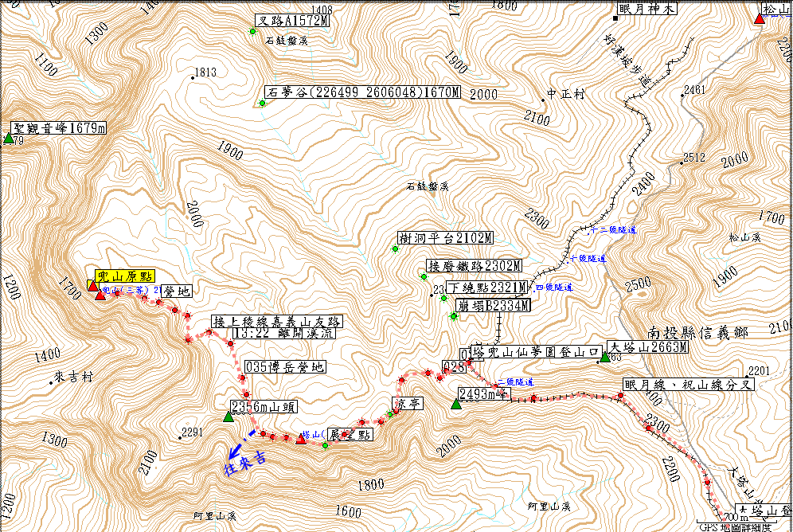Click the black dot for 來吉村
793x532 pixels.
click(51, 383)
